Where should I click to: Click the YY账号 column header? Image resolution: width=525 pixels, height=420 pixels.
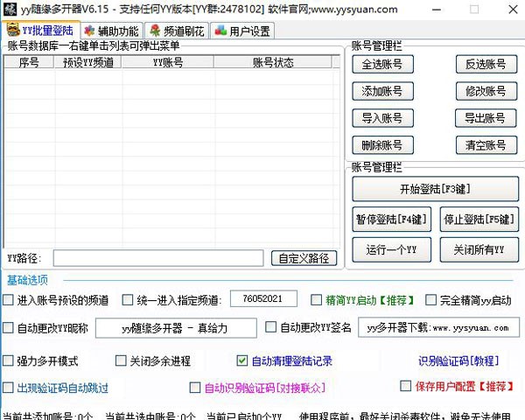point(168,63)
